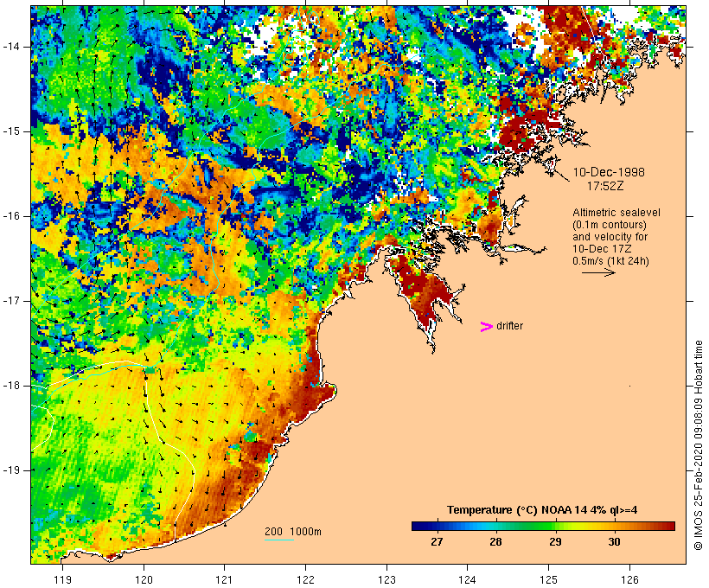Image resolution: width=709 pixels, height=588 pixels.
Task: Click the 17:52Z time label
Action: (606, 185)
